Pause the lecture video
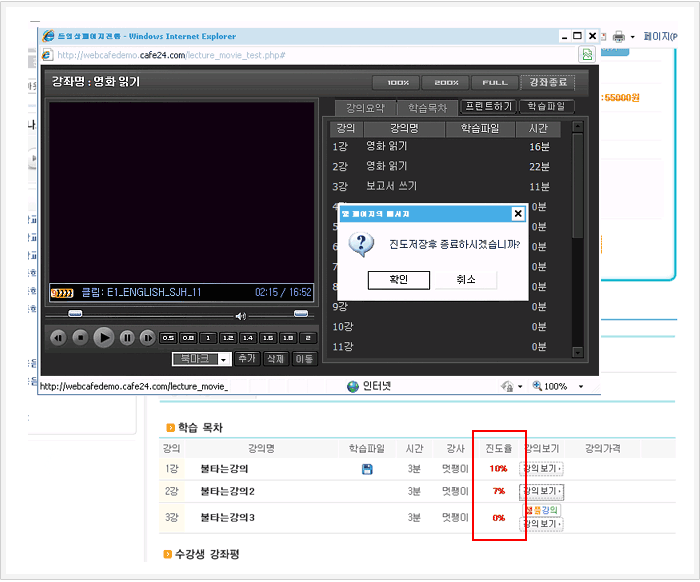This screenshot has width=700, height=582. pos(127,338)
